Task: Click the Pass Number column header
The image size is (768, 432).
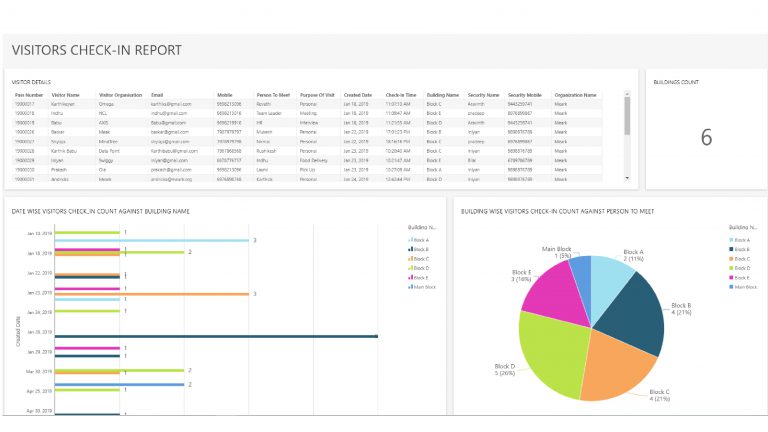Action: [x=27, y=95]
